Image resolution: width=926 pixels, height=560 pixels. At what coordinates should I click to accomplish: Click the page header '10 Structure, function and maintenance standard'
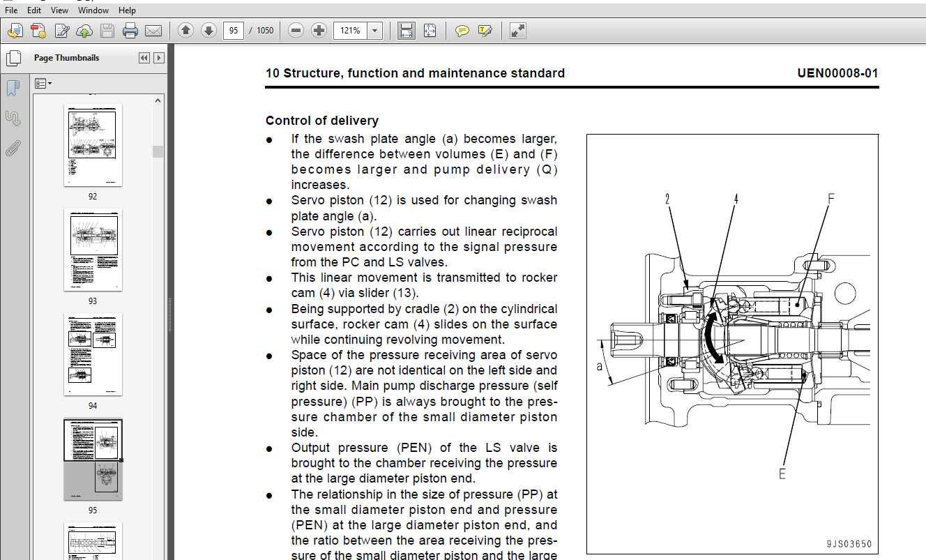(415, 73)
